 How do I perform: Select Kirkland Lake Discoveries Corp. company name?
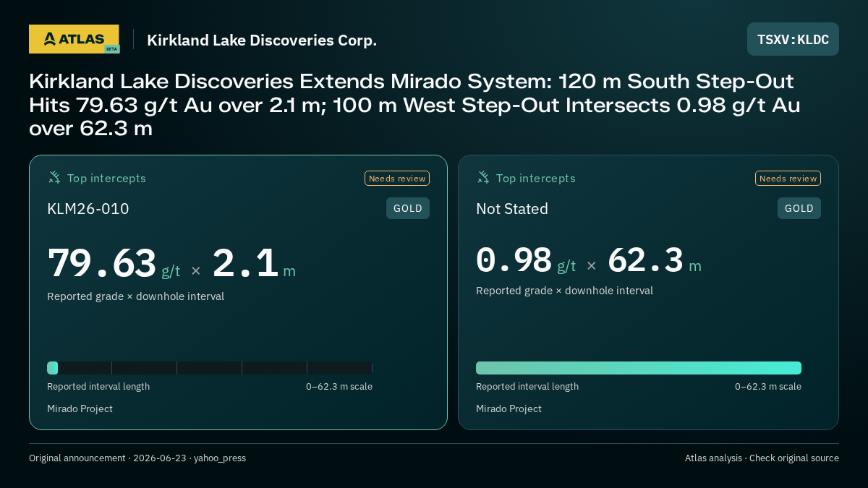click(x=262, y=40)
